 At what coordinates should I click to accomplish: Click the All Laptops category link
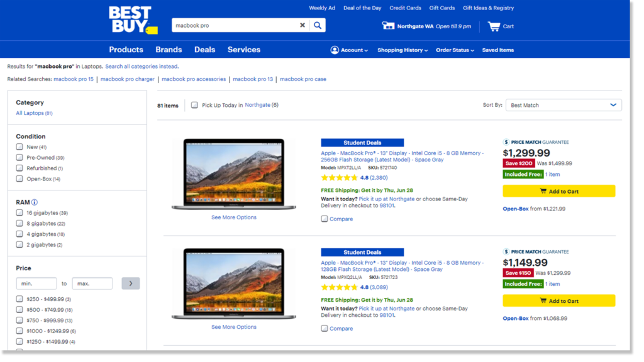pos(34,113)
